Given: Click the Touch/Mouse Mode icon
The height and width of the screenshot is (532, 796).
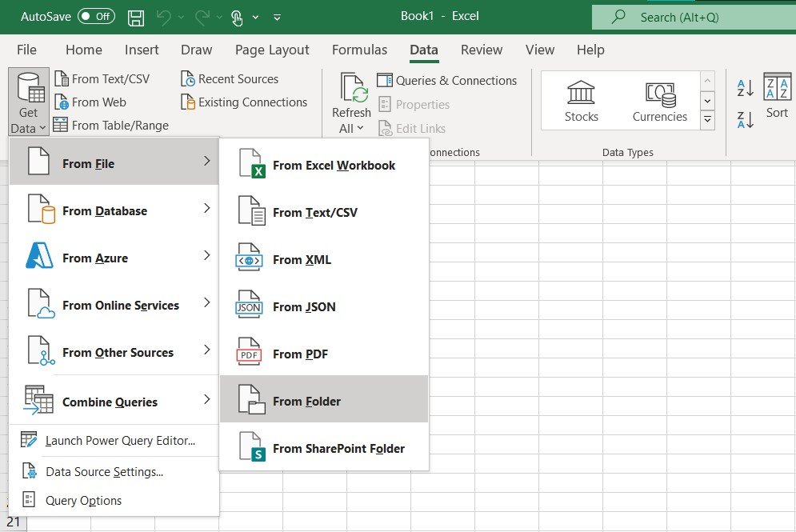Looking at the screenshot, I should (x=237, y=18).
